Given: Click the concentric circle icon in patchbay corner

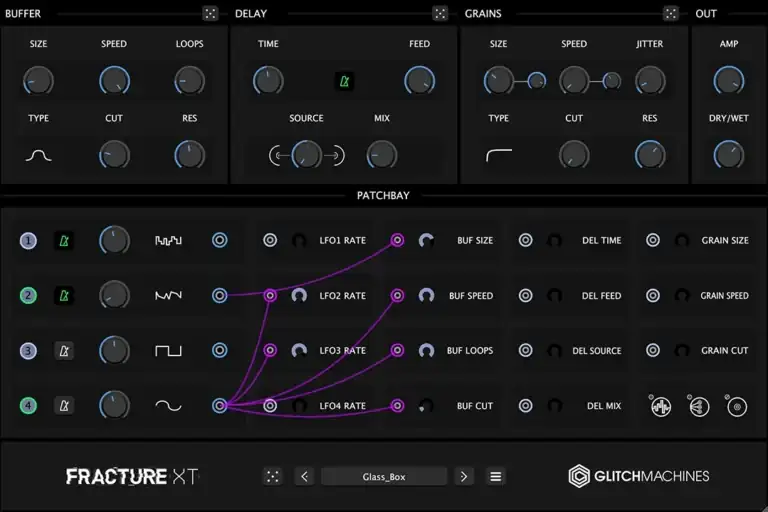Looking at the screenshot, I should pyautogui.click(x=737, y=407).
